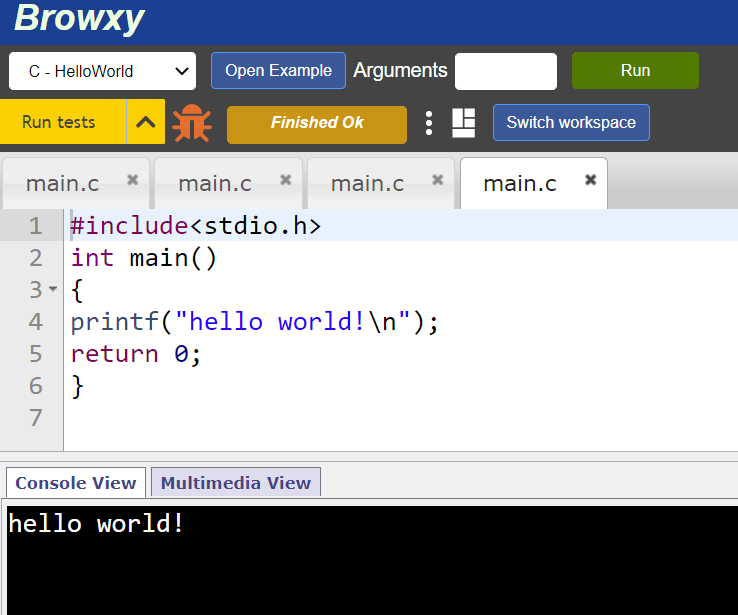Switch to the first main.c tab
738x615 pixels.
coord(62,183)
